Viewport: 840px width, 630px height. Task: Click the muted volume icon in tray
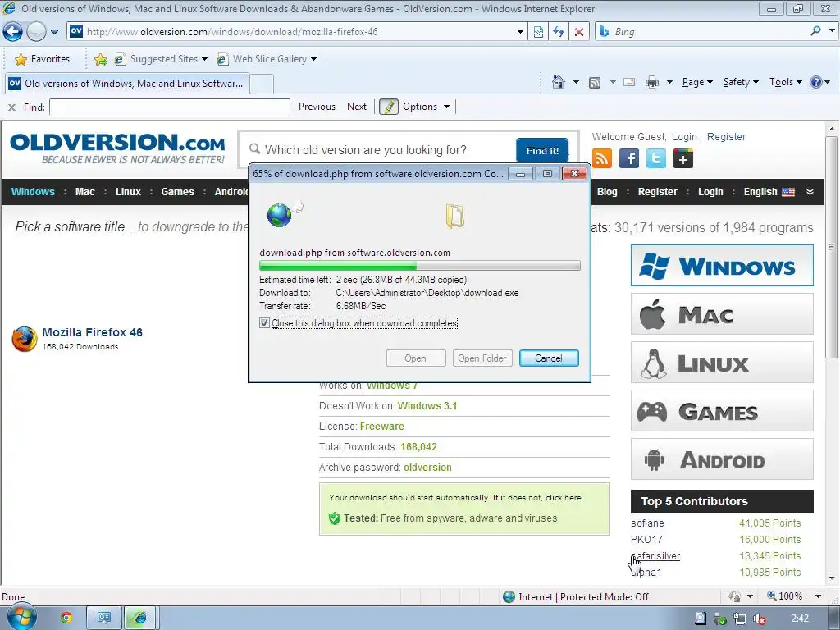pyautogui.click(x=759, y=619)
